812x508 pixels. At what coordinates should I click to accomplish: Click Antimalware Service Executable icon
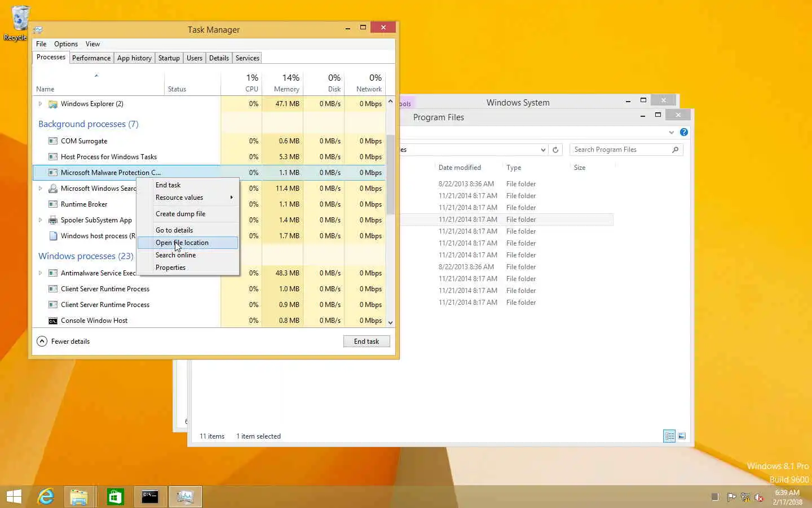click(53, 273)
